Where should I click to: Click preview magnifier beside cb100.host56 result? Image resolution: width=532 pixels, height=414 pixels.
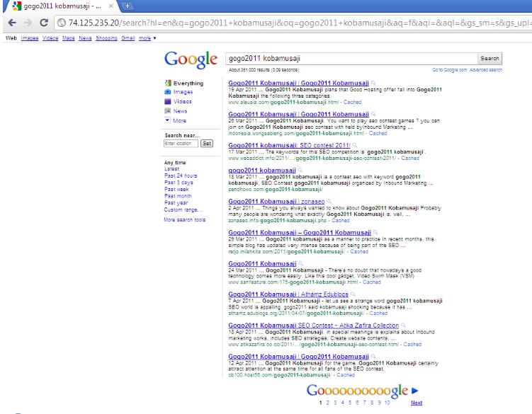pos(373,357)
